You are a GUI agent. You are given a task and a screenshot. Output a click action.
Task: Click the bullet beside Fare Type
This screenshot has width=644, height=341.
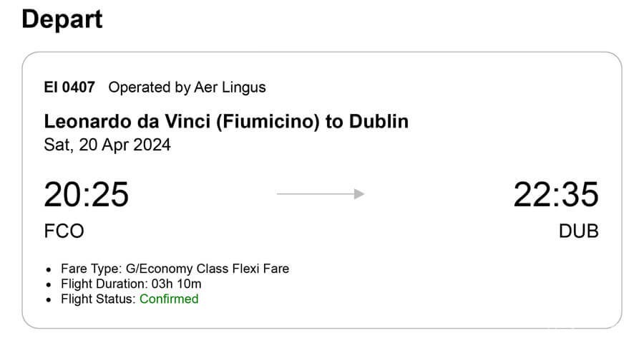49,269
